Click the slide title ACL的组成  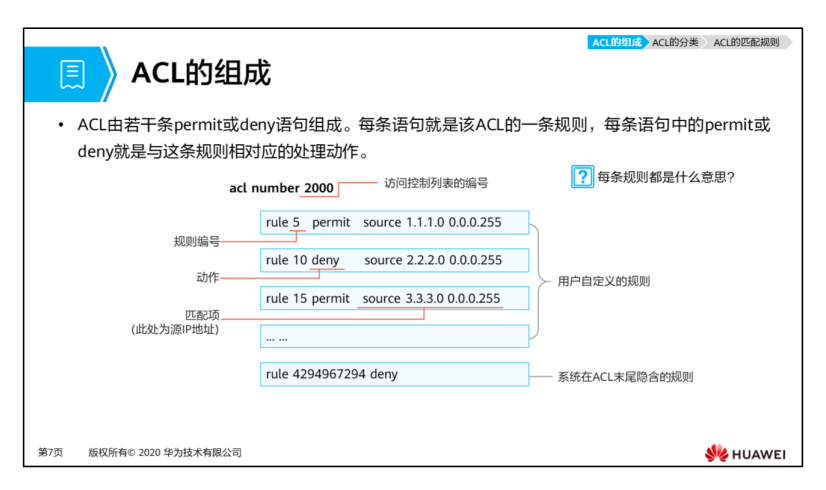[201, 73]
